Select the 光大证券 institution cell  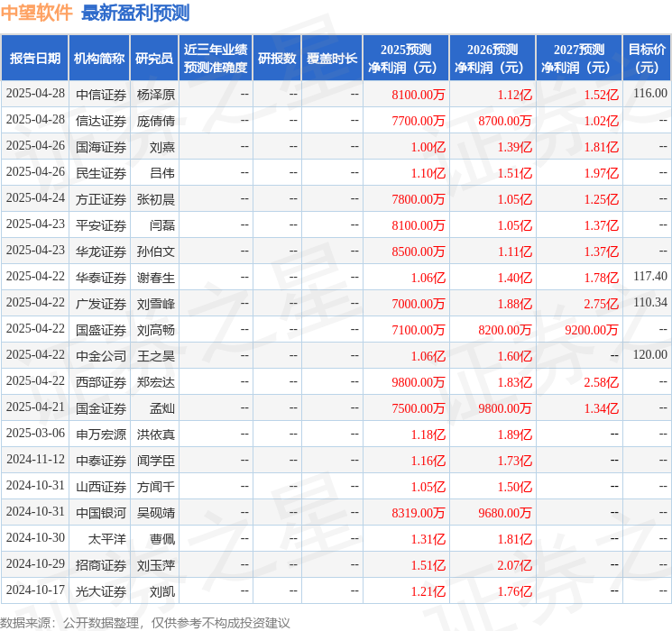pyautogui.click(x=101, y=591)
